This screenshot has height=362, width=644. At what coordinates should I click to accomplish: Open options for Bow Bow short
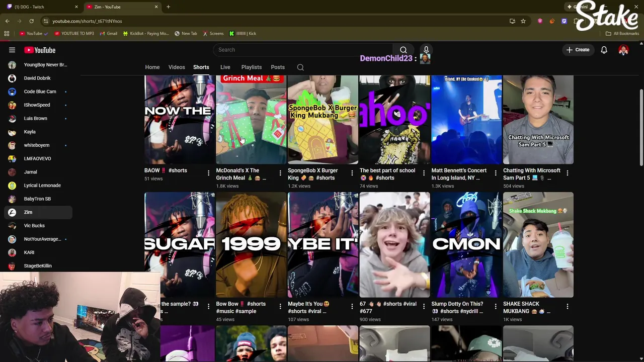(x=280, y=306)
